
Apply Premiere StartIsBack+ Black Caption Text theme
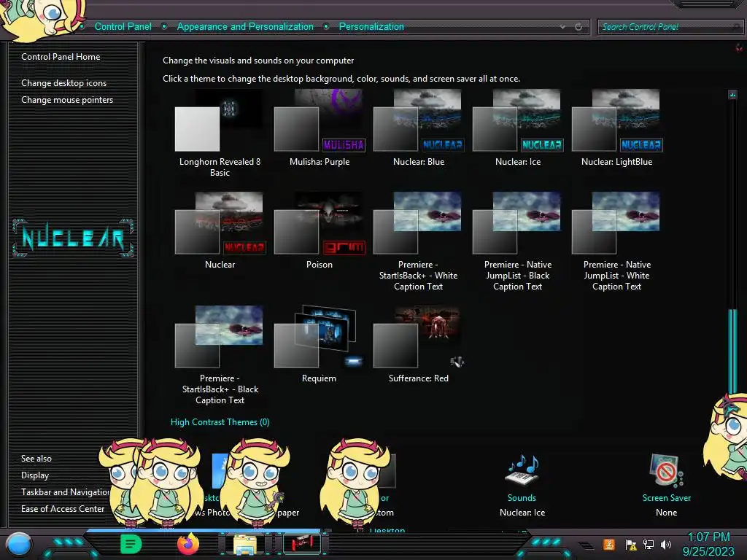coord(220,356)
